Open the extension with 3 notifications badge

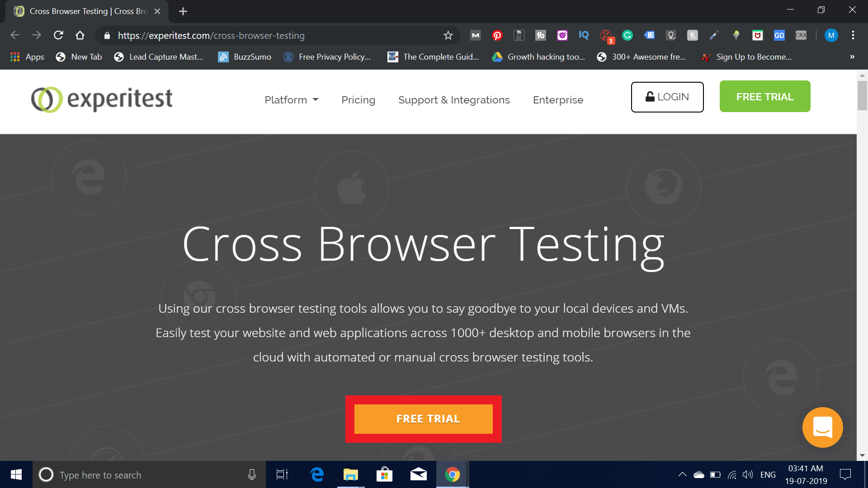pyautogui.click(x=606, y=35)
